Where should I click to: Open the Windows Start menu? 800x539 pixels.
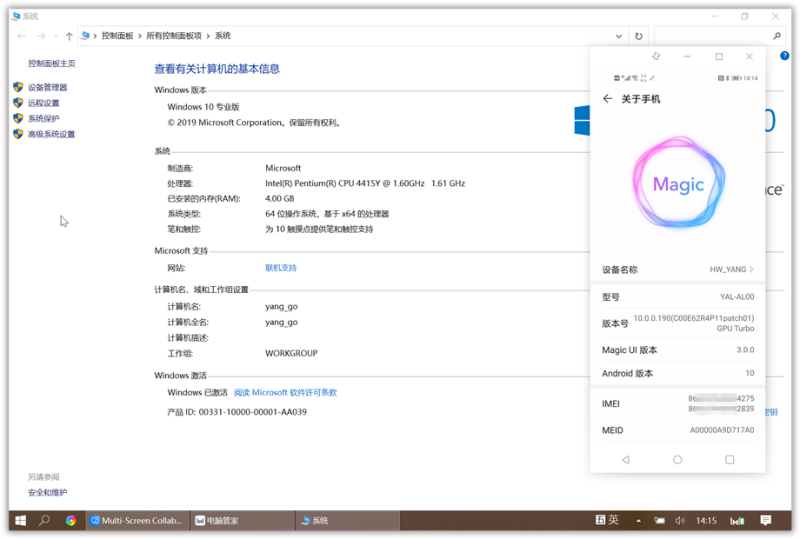pos(20,521)
